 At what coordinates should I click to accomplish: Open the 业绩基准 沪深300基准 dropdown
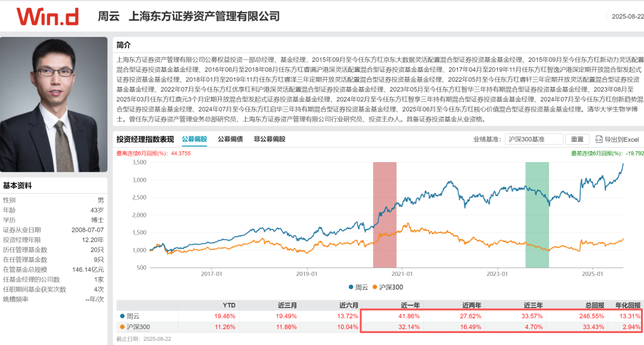click(534, 139)
